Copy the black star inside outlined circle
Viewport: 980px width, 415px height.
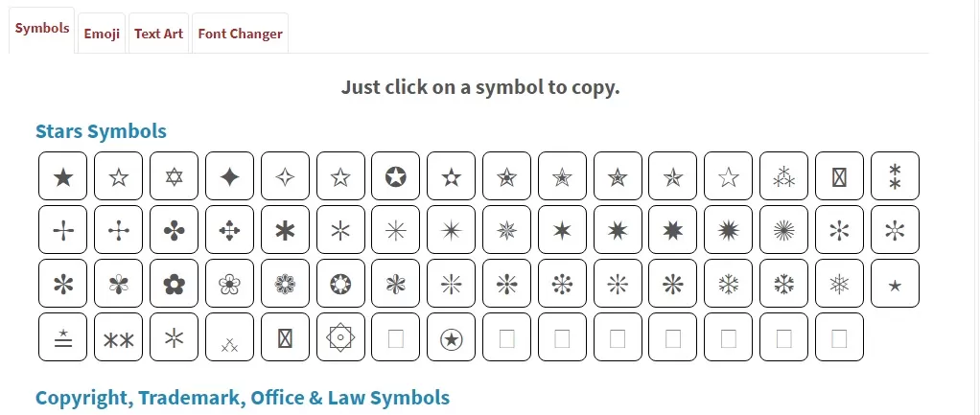click(x=451, y=337)
